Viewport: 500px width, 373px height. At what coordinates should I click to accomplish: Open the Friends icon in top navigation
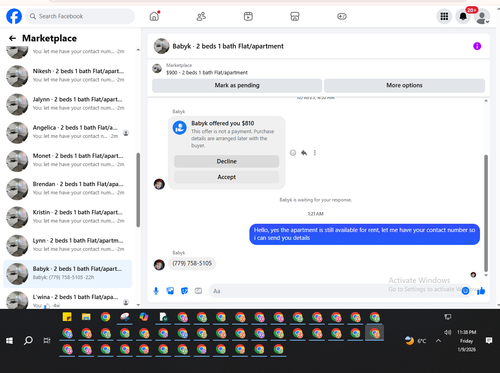pos(201,16)
